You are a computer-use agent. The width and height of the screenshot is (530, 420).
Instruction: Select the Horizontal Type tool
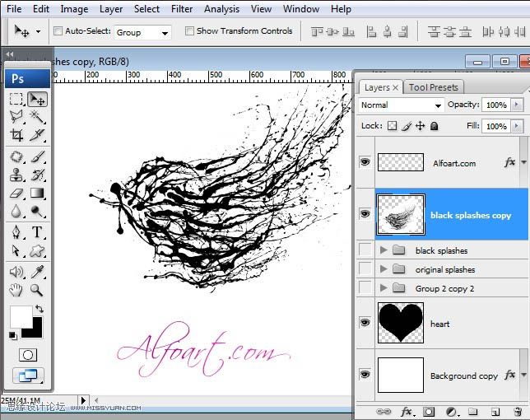pyautogui.click(x=38, y=232)
